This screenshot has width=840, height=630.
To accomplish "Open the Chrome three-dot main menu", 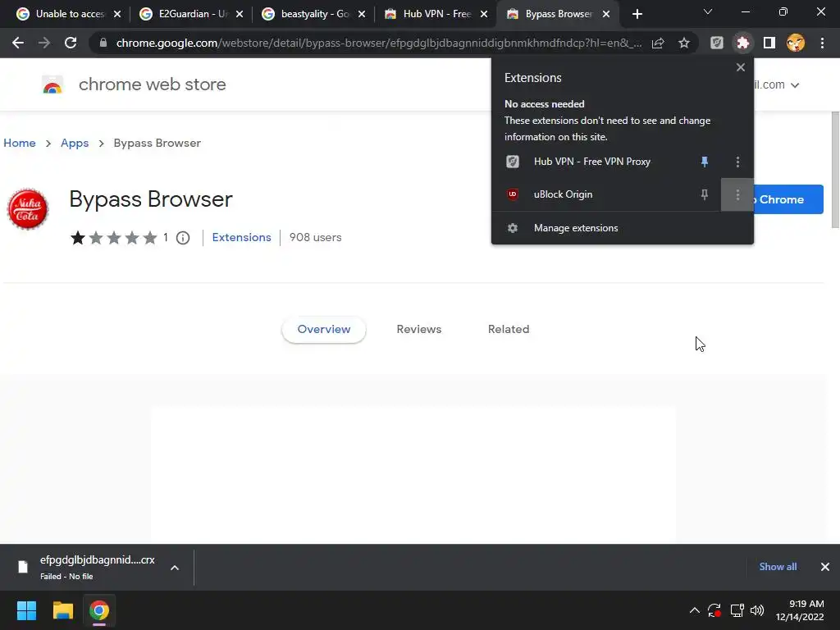I will point(822,43).
